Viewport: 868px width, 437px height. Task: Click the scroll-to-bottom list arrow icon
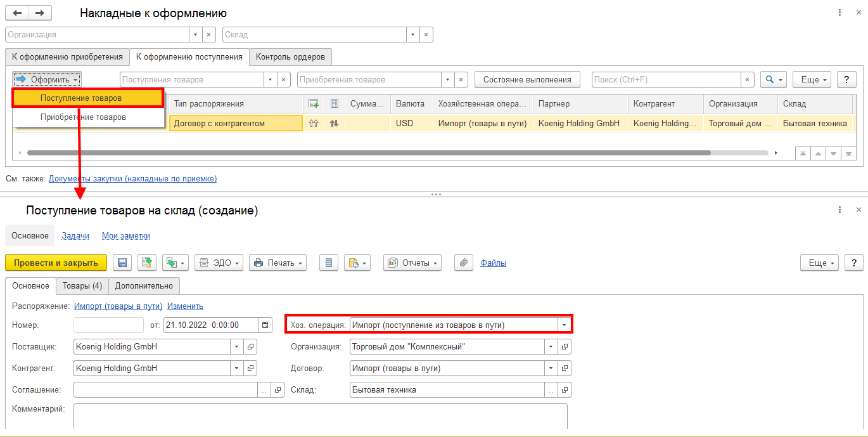pos(849,153)
